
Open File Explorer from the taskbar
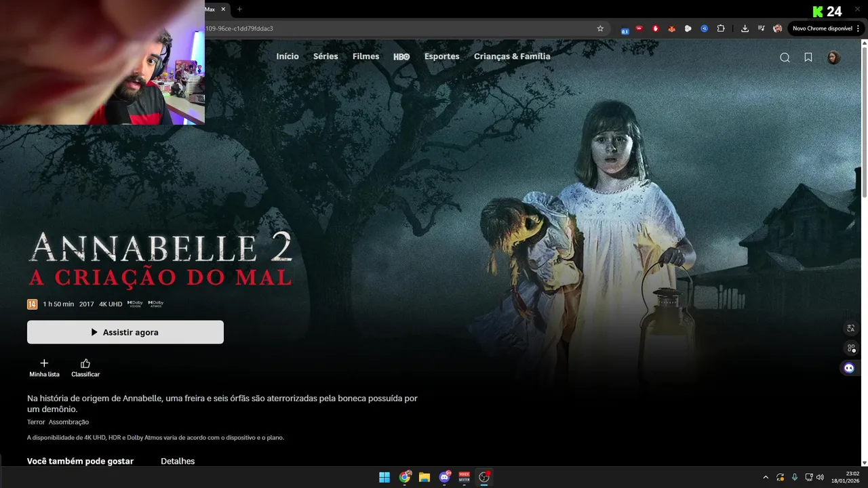click(x=425, y=477)
